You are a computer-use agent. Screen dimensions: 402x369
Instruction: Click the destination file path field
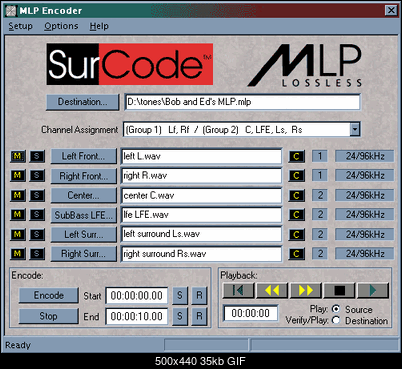tap(243, 102)
